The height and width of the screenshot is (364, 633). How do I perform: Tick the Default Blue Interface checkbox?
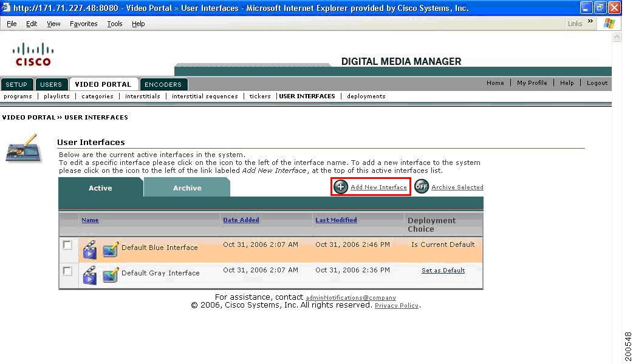pyautogui.click(x=67, y=245)
